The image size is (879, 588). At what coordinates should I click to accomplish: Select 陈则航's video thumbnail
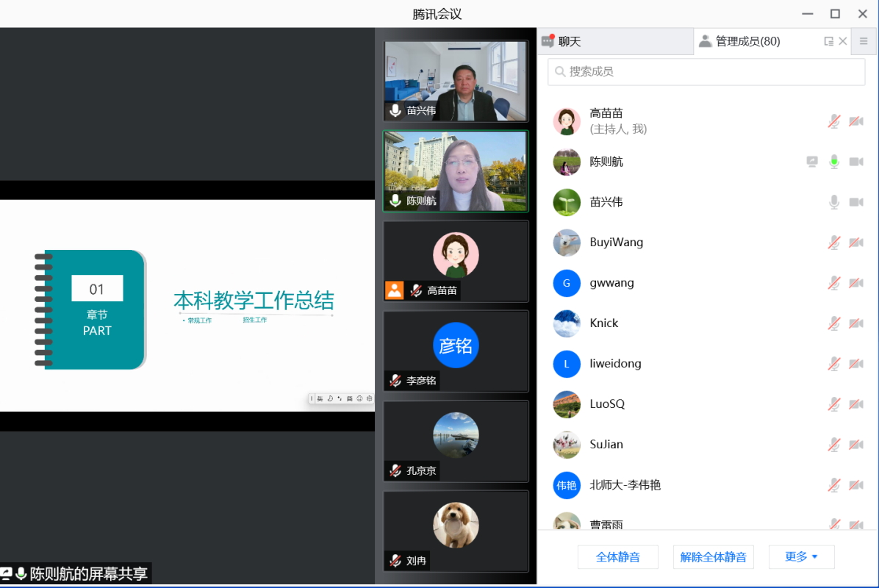(x=456, y=171)
